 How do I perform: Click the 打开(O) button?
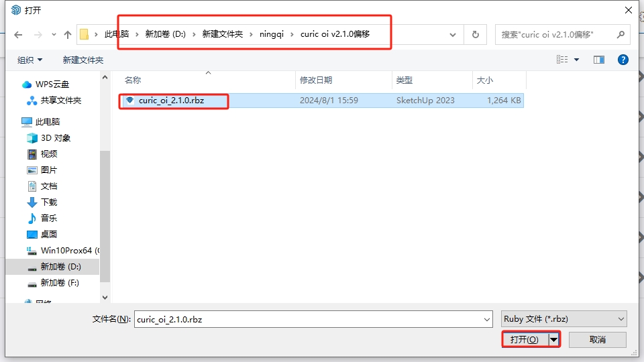coord(525,339)
